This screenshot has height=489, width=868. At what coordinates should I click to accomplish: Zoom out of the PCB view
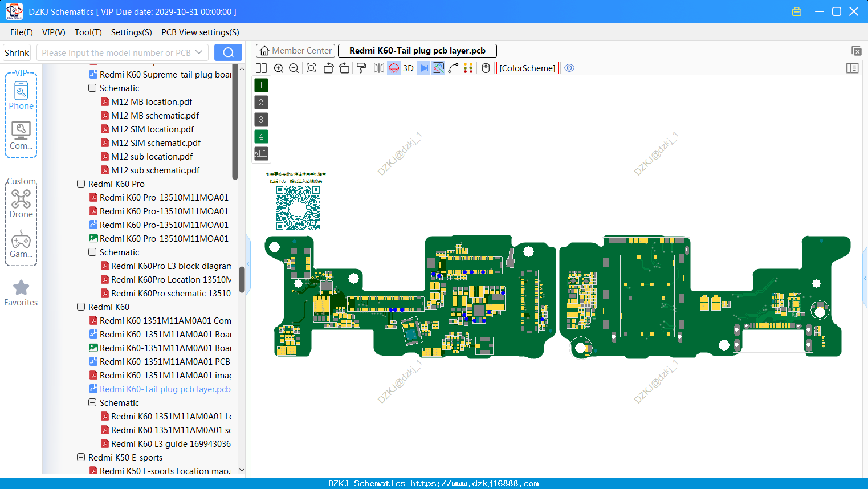(x=294, y=68)
